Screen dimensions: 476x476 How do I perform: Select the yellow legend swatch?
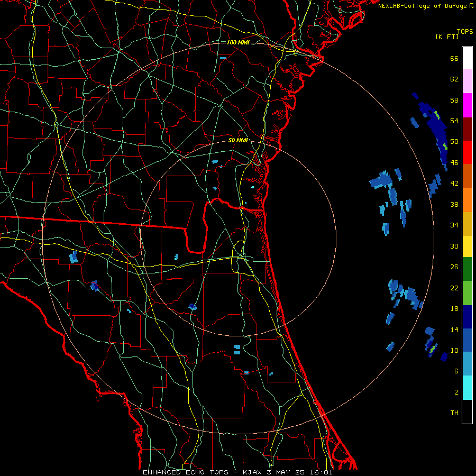pos(467,246)
